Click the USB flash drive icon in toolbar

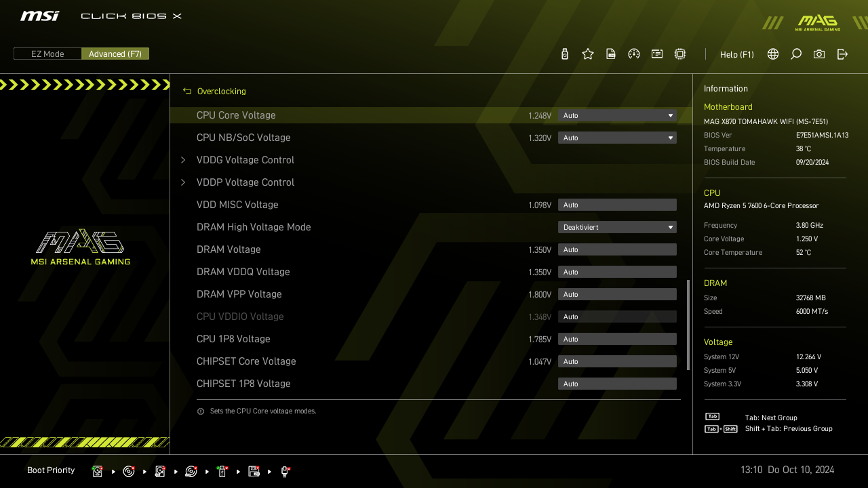click(565, 54)
